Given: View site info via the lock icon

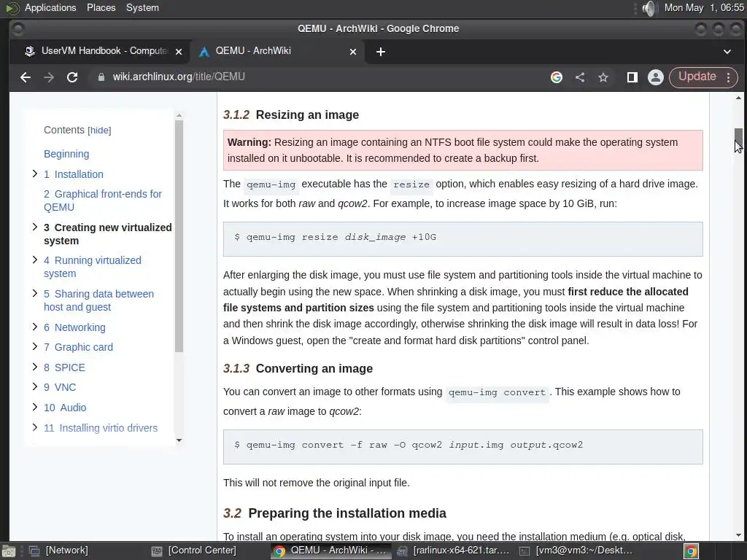Looking at the screenshot, I should tap(101, 77).
